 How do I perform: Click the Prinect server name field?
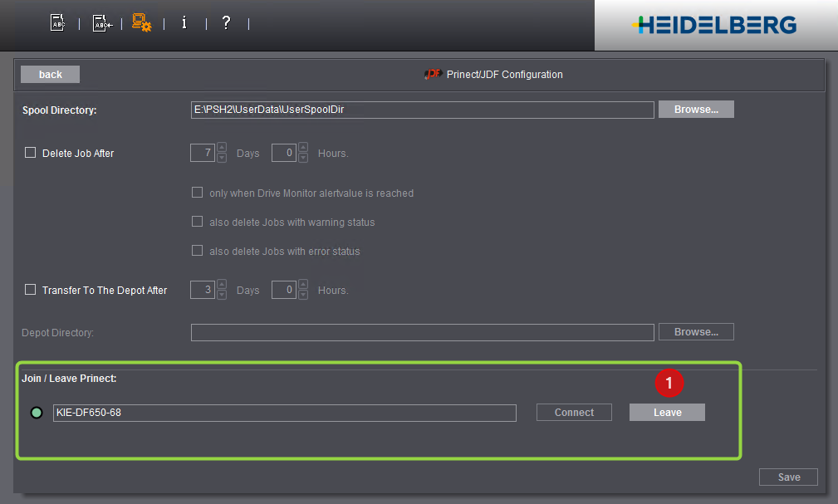pyautogui.click(x=284, y=413)
